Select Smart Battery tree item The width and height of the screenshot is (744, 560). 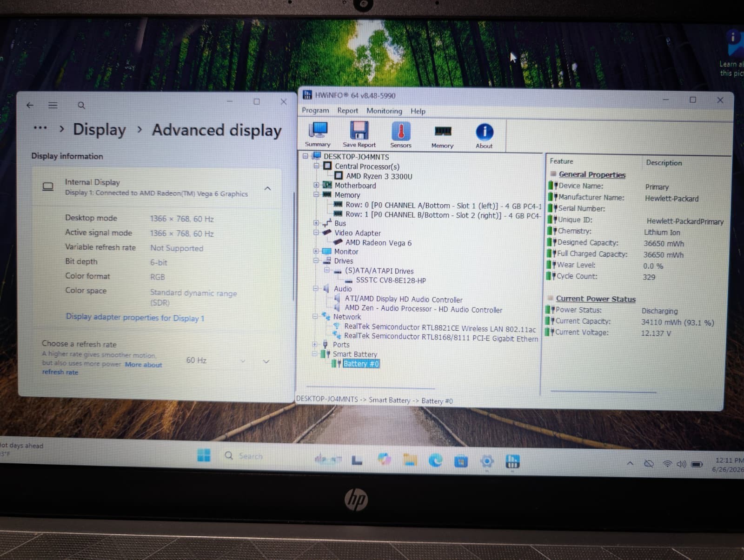(x=355, y=354)
